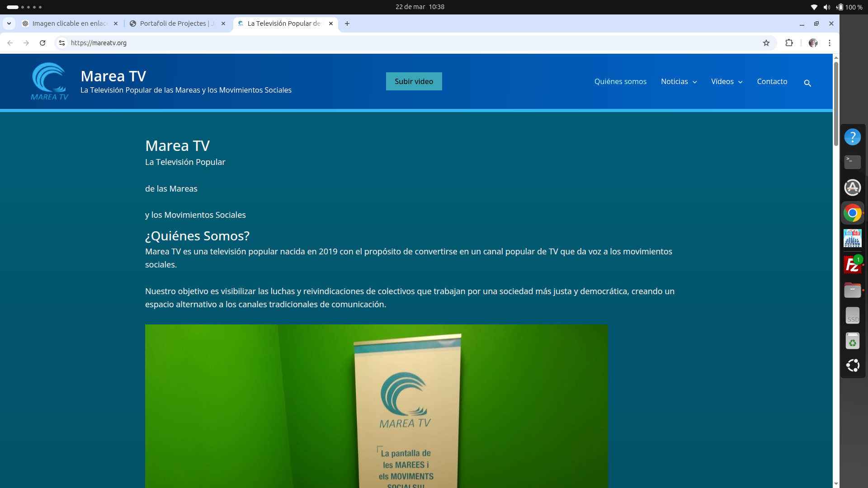
Task: Open the clock showing 22 de mar 10:38
Action: 420,7
